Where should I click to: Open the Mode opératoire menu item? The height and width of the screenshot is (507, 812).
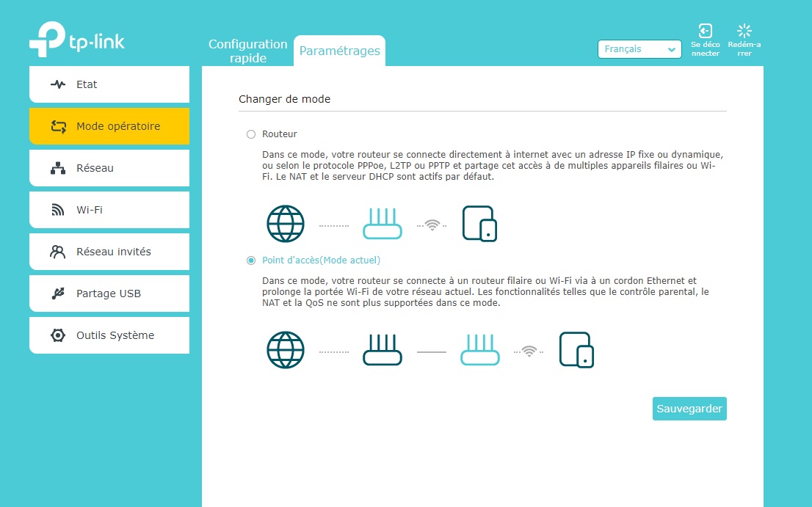[x=109, y=126]
